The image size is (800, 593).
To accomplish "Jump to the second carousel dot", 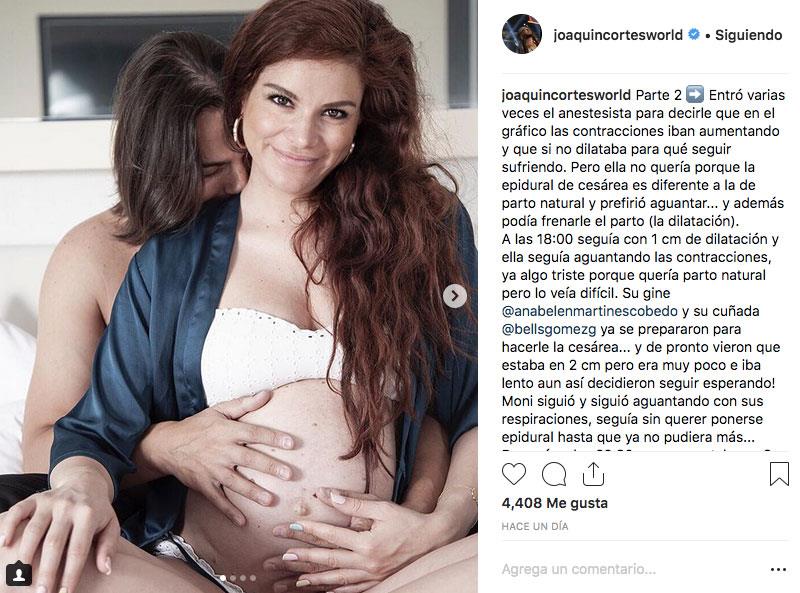I will (x=233, y=578).
